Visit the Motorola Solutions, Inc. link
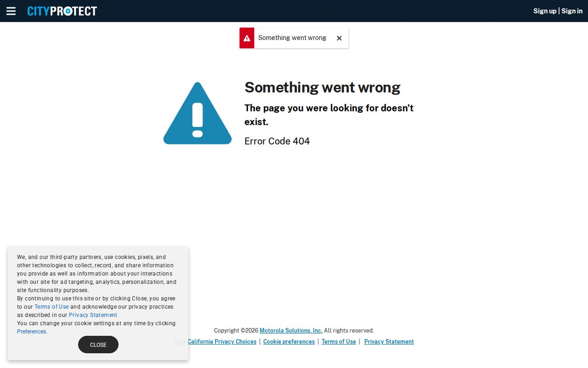This screenshot has height=368, width=588. tap(291, 331)
